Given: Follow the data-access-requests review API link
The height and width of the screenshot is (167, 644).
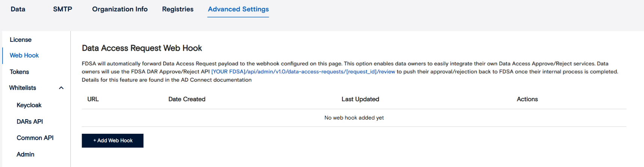Looking at the screenshot, I should pos(303,72).
